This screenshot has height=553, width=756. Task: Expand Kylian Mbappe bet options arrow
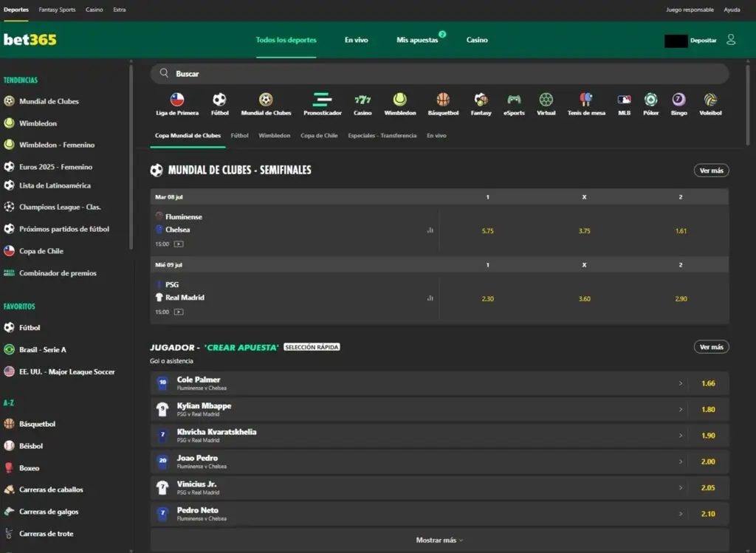[x=680, y=410]
